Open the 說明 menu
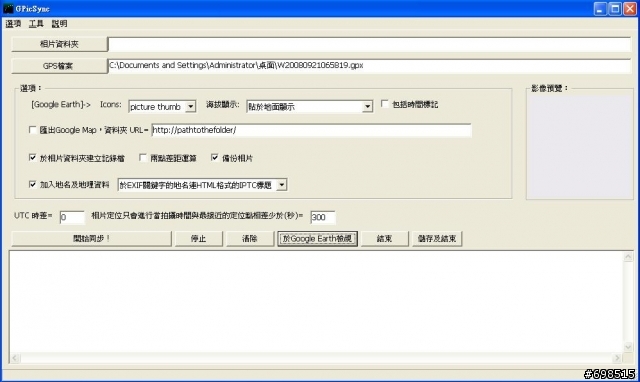The width and height of the screenshot is (640, 382). click(59, 24)
